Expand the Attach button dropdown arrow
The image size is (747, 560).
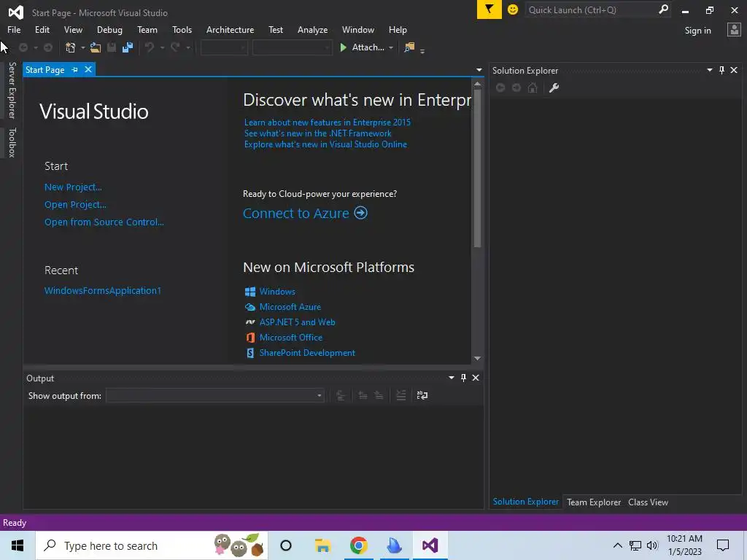pos(391,47)
